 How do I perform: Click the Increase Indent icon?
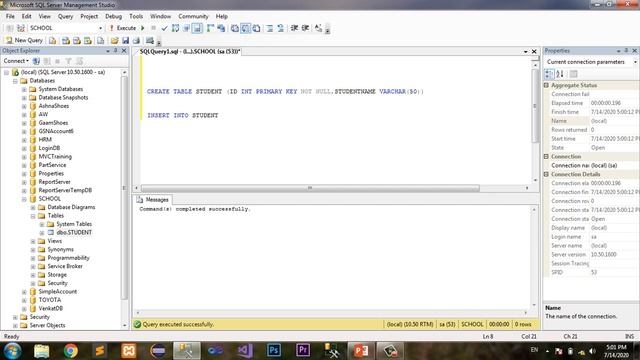pos(305,28)
